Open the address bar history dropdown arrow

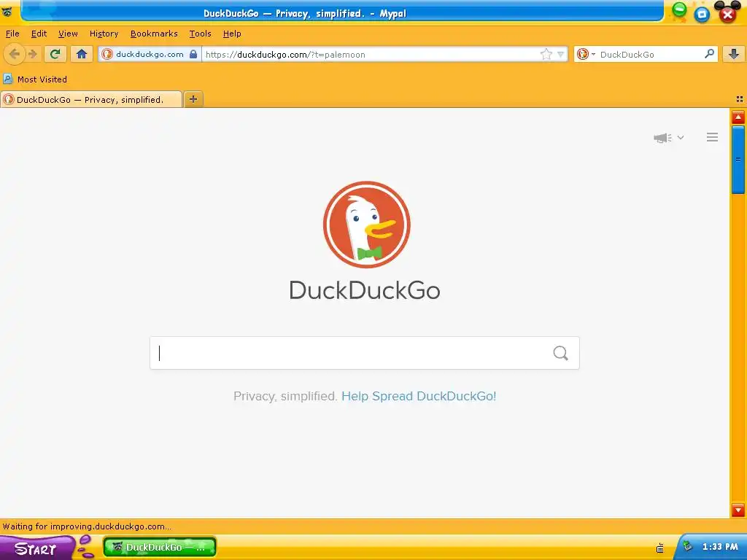pyautogui.click(x=561, y=54)
